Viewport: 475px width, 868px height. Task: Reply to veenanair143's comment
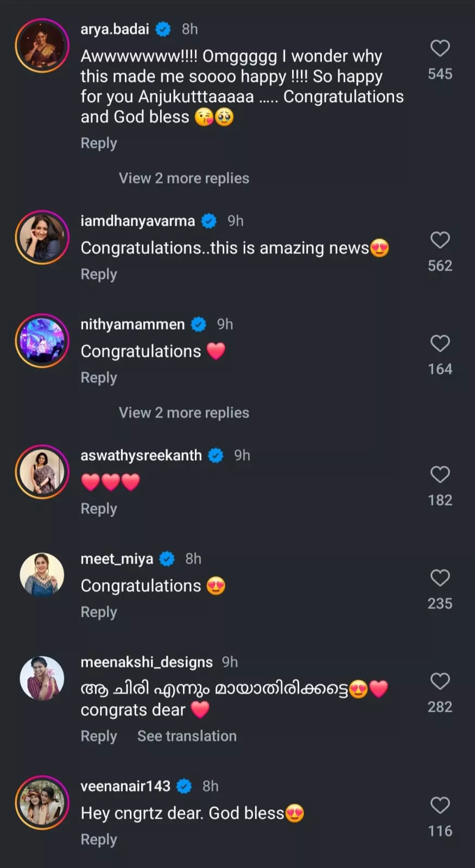pos(99,839)
